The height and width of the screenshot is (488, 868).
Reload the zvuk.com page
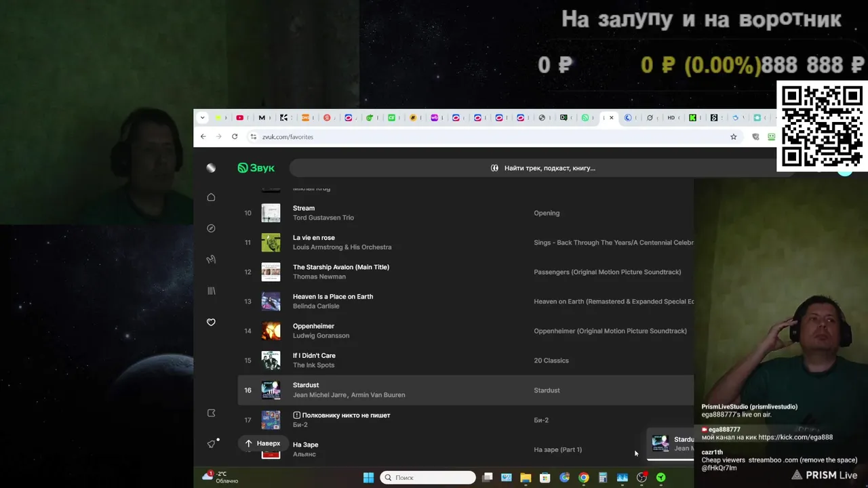pos(235,136)
